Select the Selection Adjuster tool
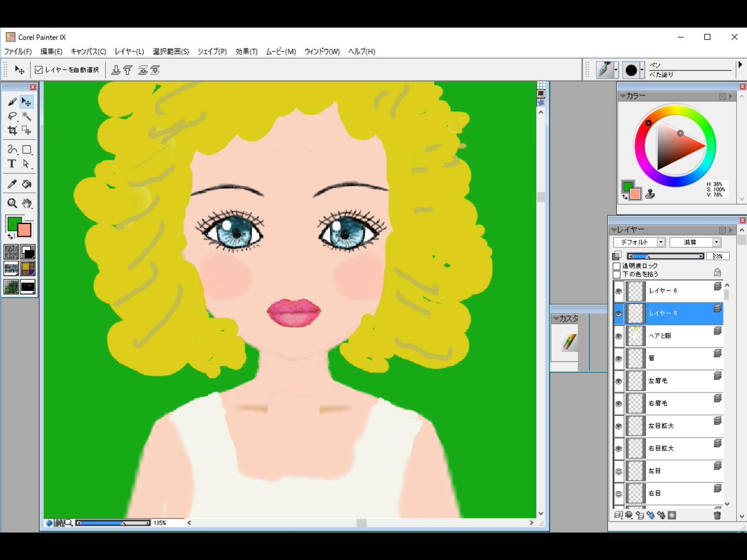Image resolution: width=747 pixels, height=560 pixels. tap(26, 130)
